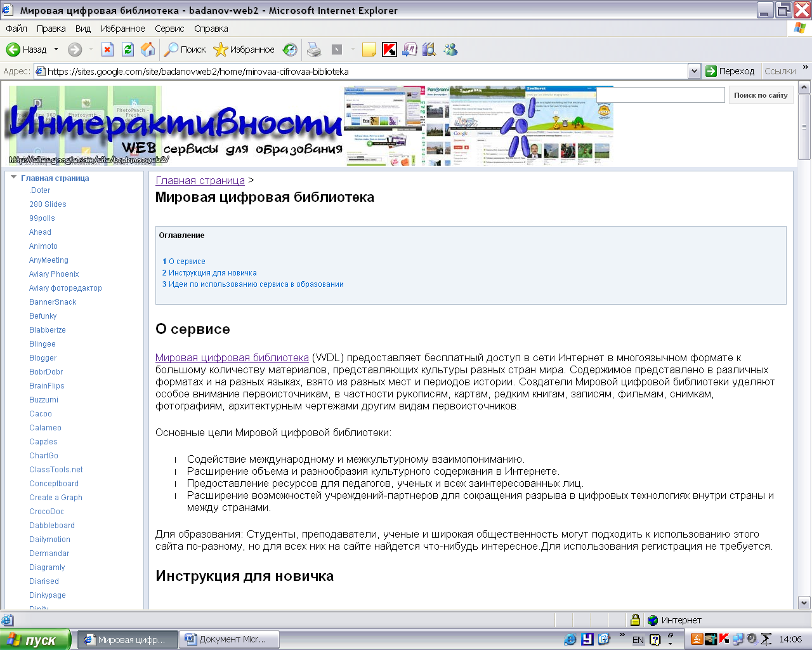Open the Мировая цифровая библиотека link
Screen dimensions: 812x650
[x=232, y=358]
